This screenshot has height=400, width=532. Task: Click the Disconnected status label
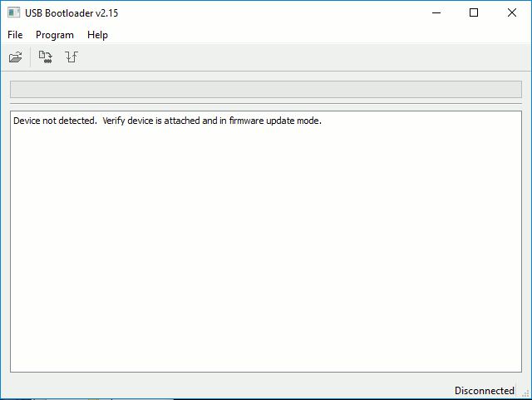[484, 390]
